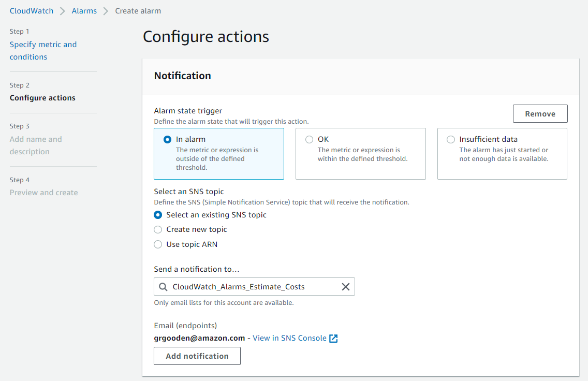Click the Remove button

540,113
